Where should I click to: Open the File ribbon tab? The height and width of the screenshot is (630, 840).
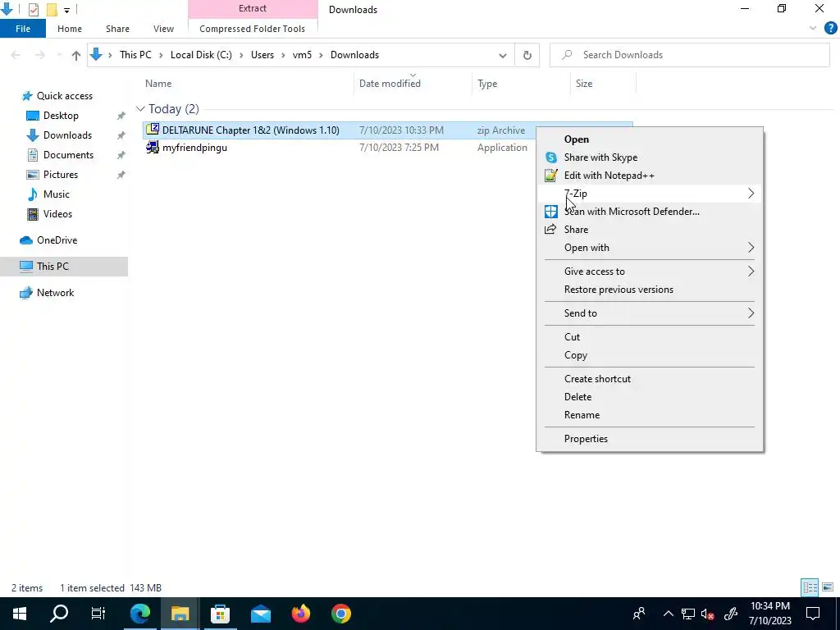click(23, 29)
